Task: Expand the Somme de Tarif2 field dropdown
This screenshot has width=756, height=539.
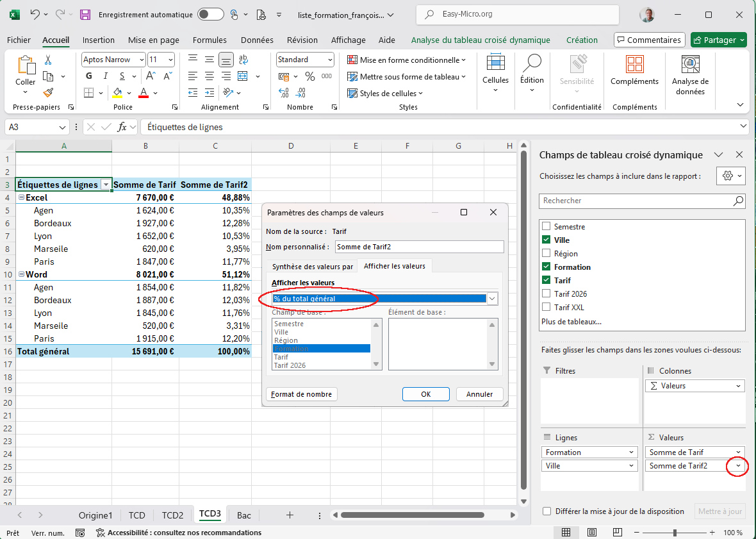Action: [739, 466]
